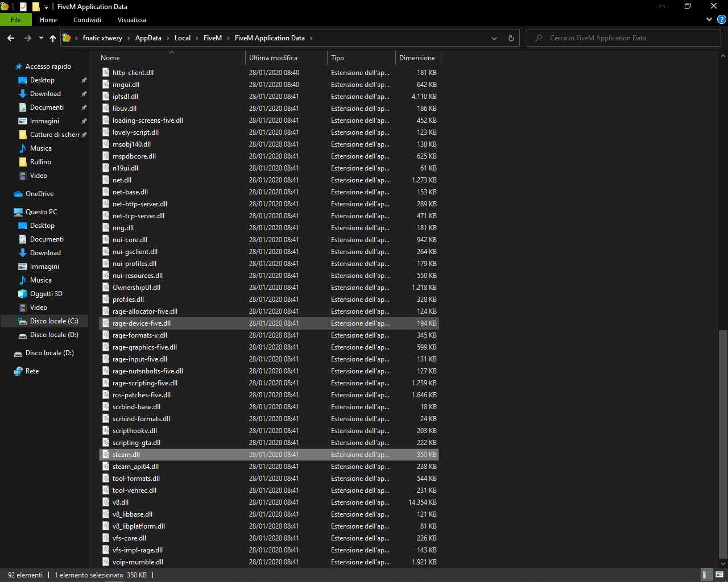The image size is (728, 582).
Task: Open Customize Quick Access Toolbar dropdown
Action: 46,7
